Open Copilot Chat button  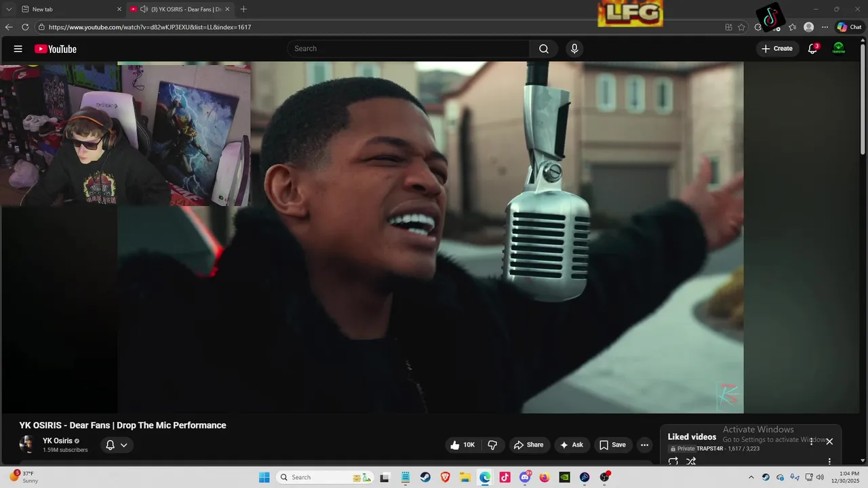(x=849, y=27)
